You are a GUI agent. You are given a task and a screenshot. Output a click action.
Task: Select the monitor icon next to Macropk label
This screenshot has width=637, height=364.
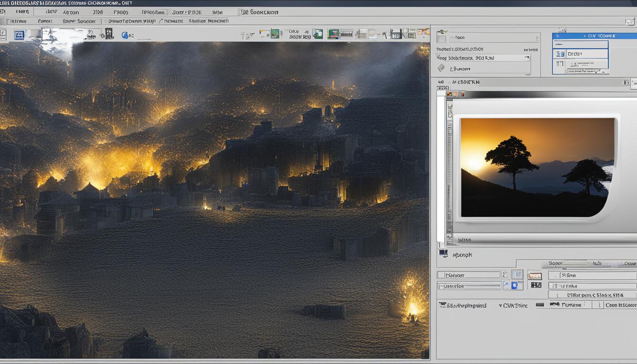point(444,255)
